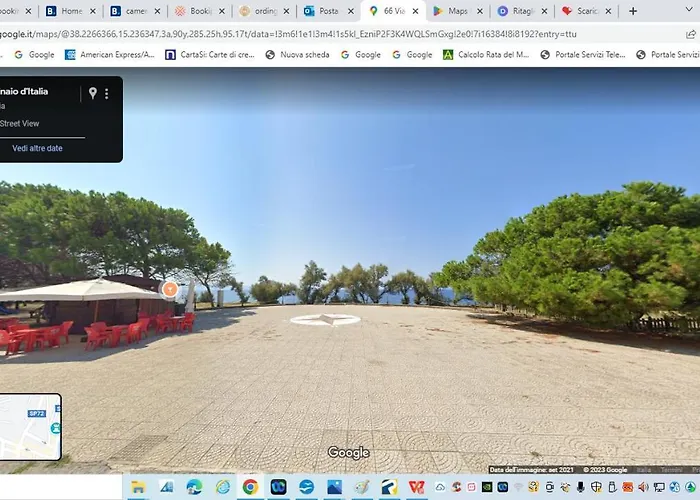Open the 'Calcolo Rata del M...' bookmark
The width and height of the screenshot is (700, 500).
(x=486, y=54)
